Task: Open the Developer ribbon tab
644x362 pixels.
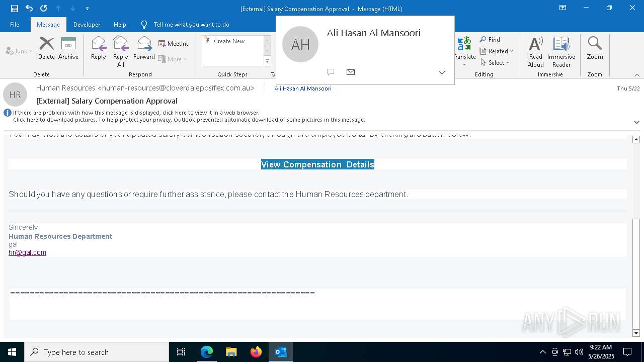Action: pyautogui.click(x=87, y=25)
